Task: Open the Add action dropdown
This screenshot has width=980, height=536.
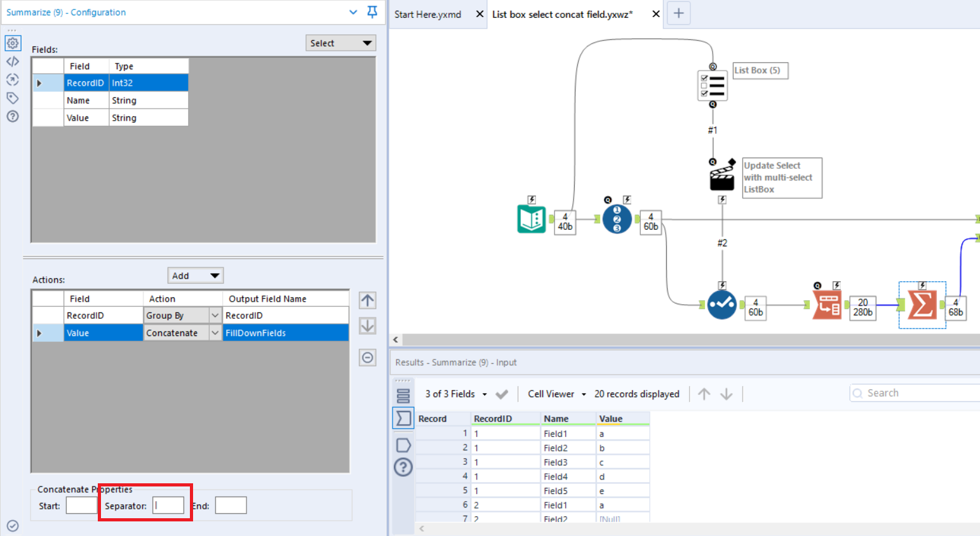Action: [x=196, y=276]
